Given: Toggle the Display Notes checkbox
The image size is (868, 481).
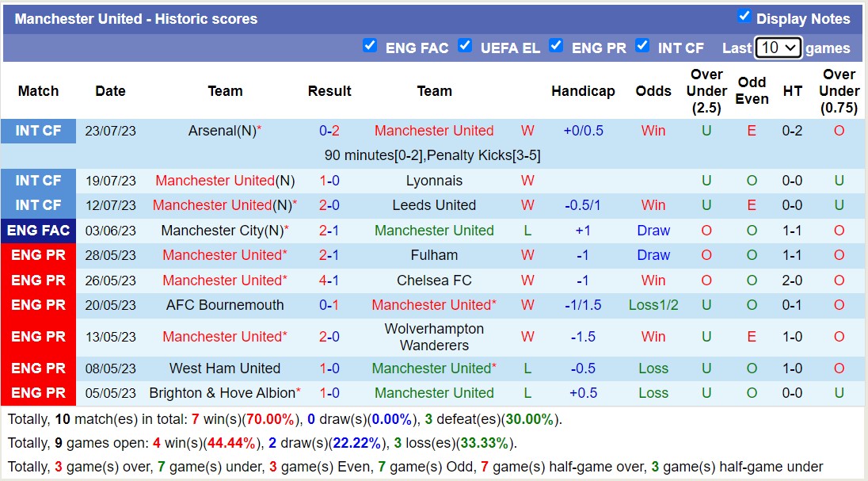Looking at the screenshot, I should point(745,18).
